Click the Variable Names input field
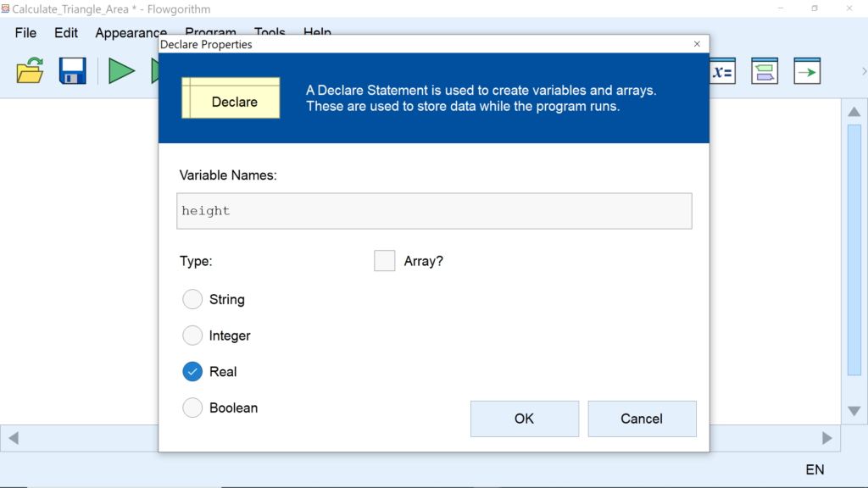868x488 pixels. 433,210
